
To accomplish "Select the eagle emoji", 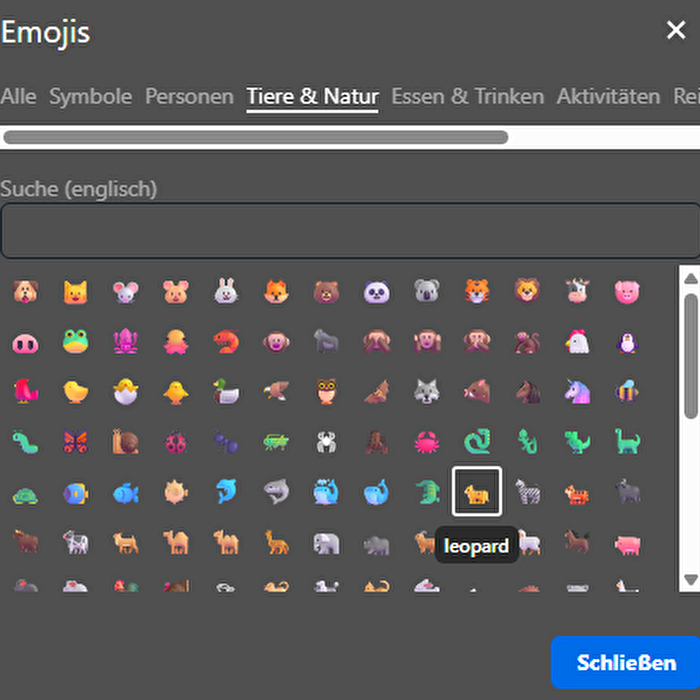I will coord(276,392).
